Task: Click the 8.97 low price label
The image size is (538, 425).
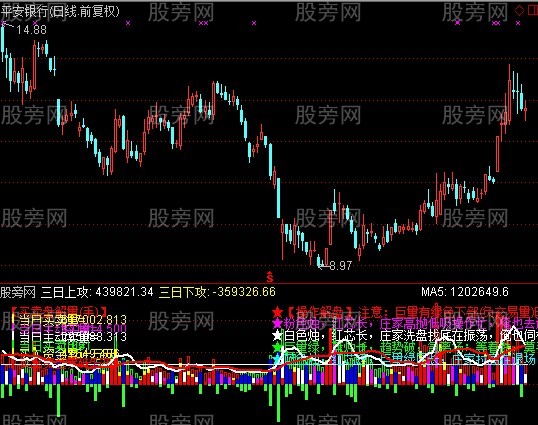Action: 340,265
